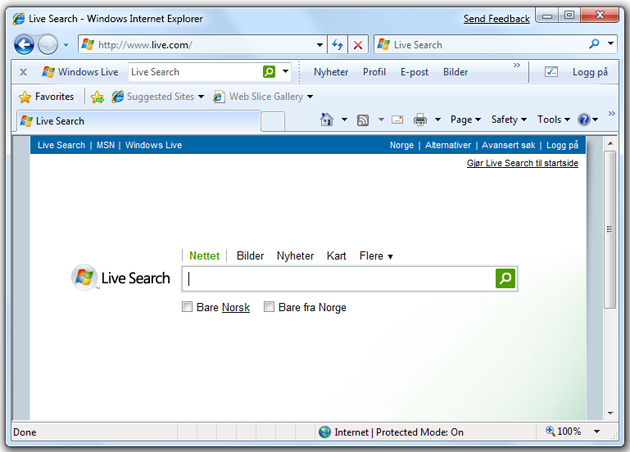The image size is (630, 452).
Task: Expand the Flere dropdown
Action: click(x=376, y=256)
